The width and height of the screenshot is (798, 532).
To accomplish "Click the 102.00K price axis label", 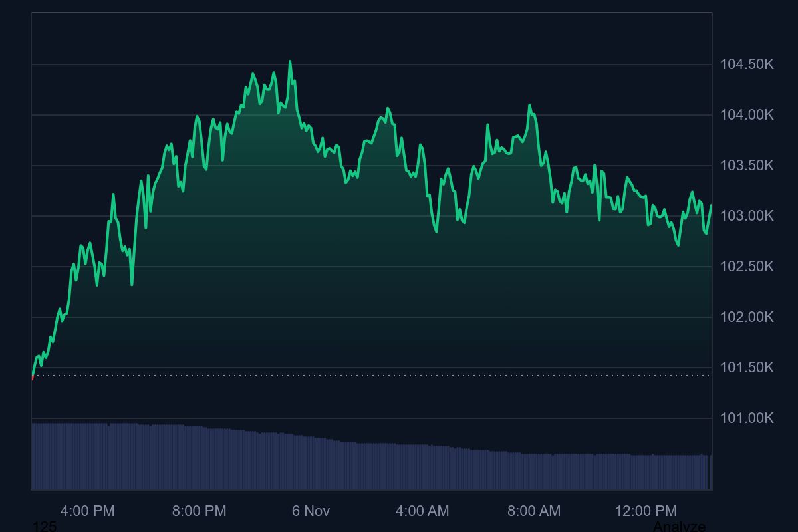I will (x=747, y=317).
